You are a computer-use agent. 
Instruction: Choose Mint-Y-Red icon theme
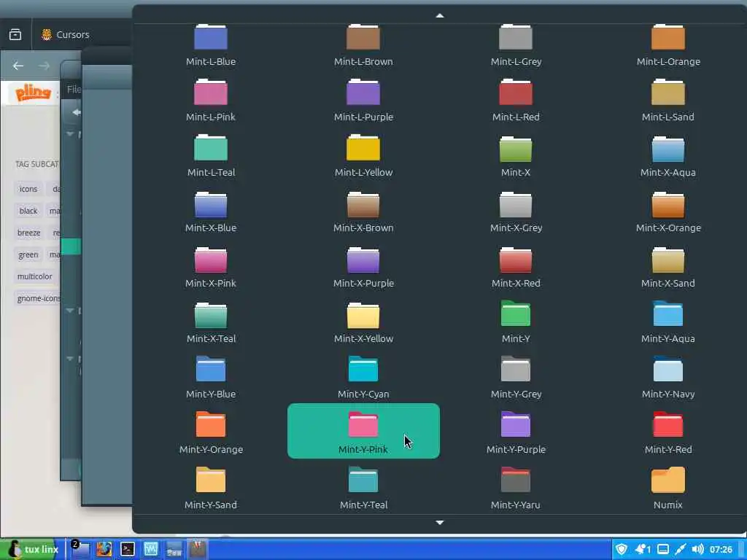tap(668, 431)
